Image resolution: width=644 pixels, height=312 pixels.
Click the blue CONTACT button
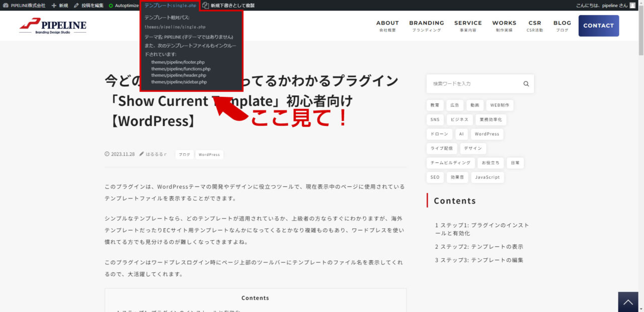599,26
